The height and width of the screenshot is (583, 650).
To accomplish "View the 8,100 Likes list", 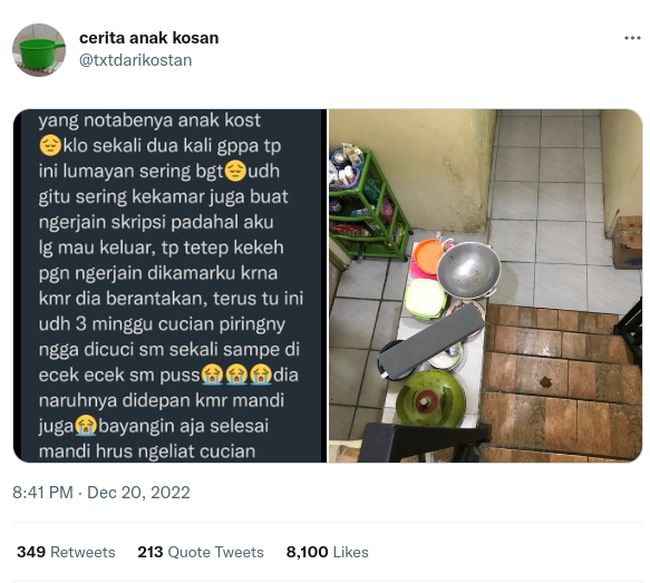I will [327, 552].
